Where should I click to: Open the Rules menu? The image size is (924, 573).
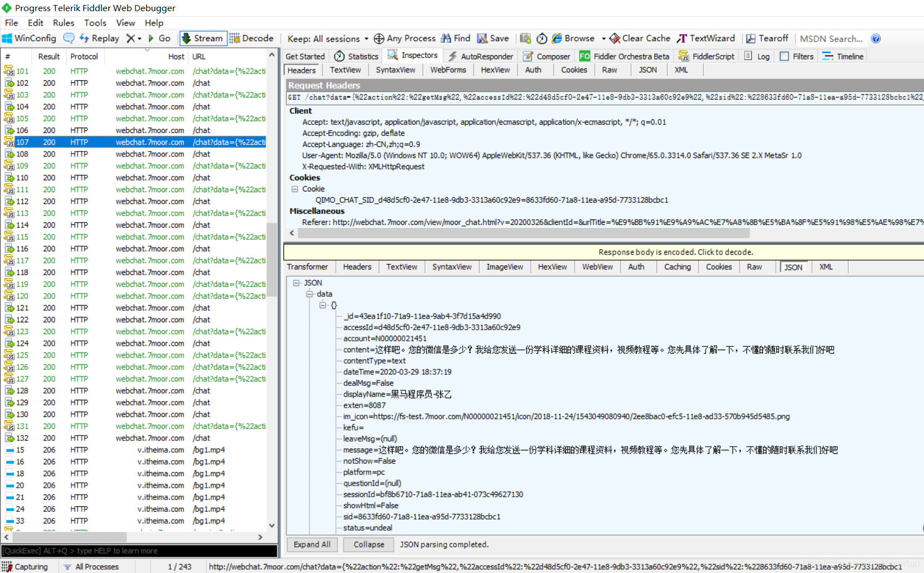pyautogui.click(x=63, y=23)
